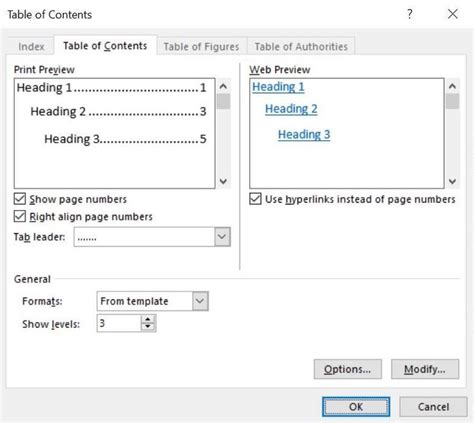The height and width of the screenshot is (423, 474).
Task: Close the Table of Contents dialog
Action: (x=453, y=14)
